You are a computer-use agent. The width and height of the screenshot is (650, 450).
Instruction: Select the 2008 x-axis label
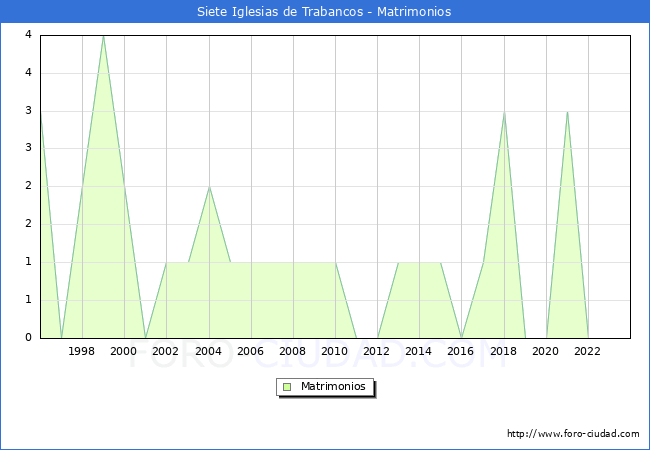[293, 351]
